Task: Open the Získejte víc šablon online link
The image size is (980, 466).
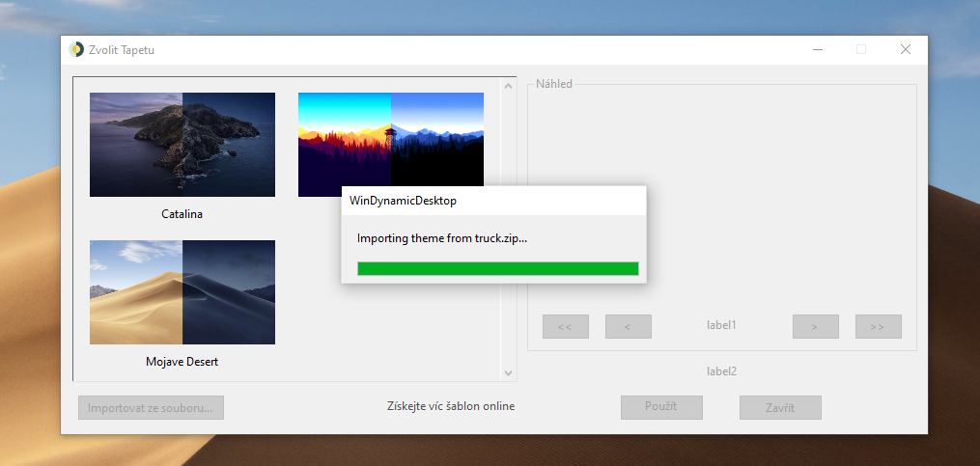Action: [x=451, y=406]
